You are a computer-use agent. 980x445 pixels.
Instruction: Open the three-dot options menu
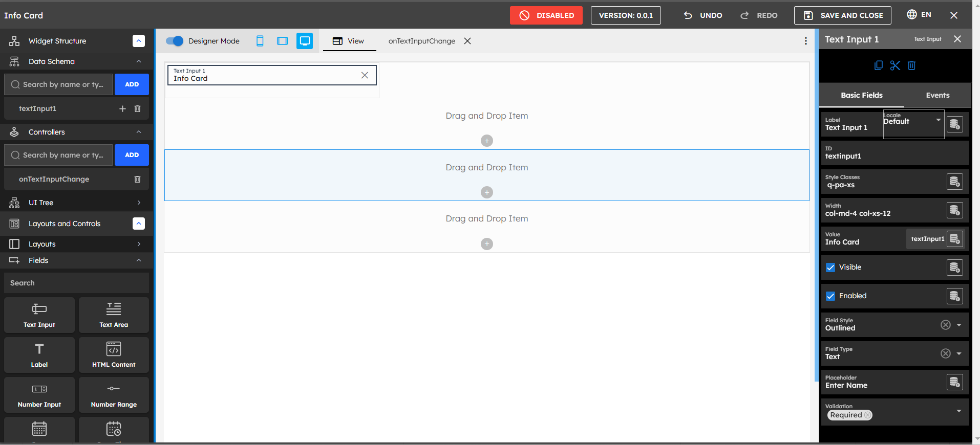(805, 41)
